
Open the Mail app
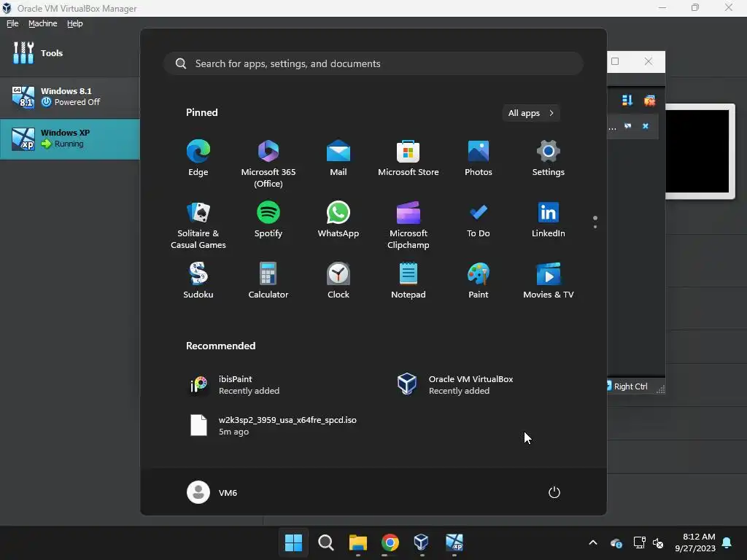click(338, 158)
